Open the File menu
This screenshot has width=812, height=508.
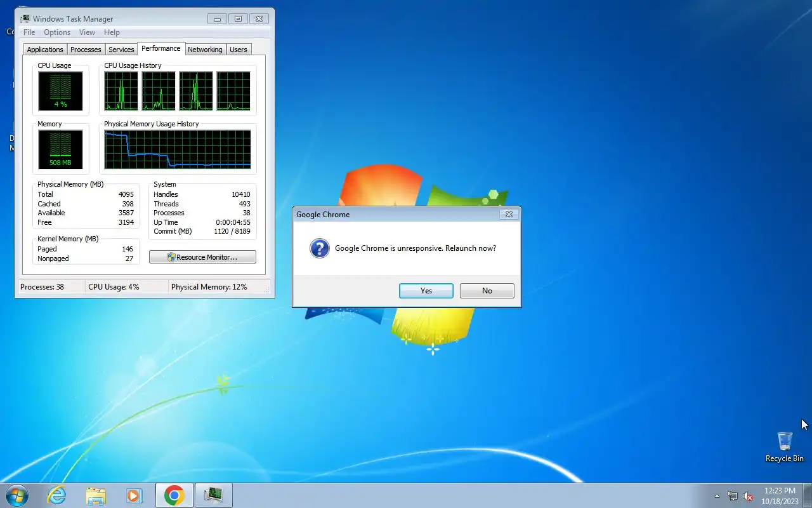tap(29, 32)
